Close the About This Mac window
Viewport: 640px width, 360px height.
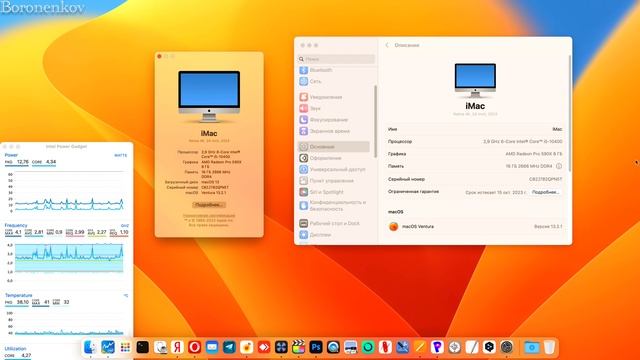click(x=159, y=56)
